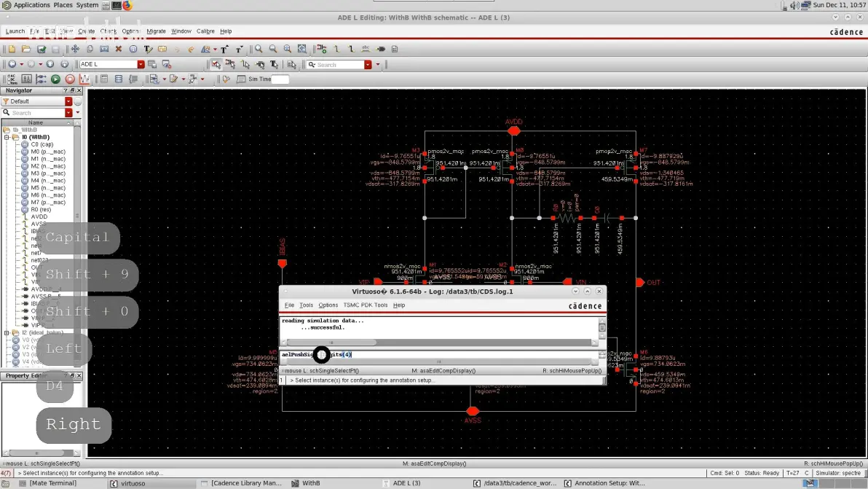This screenshot has height=489, width=868.
Task: Click the Plot Outputs waveform icon
Action: [84, 79]
